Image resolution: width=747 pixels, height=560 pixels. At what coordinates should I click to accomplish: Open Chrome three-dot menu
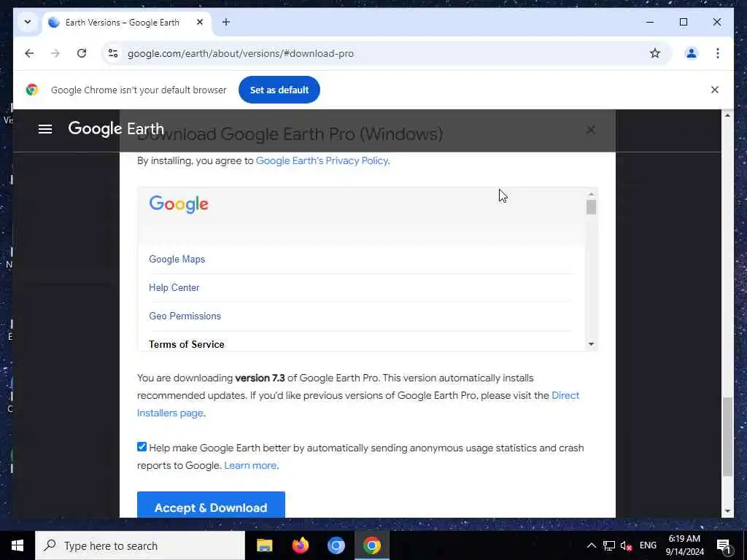[718, 53]
